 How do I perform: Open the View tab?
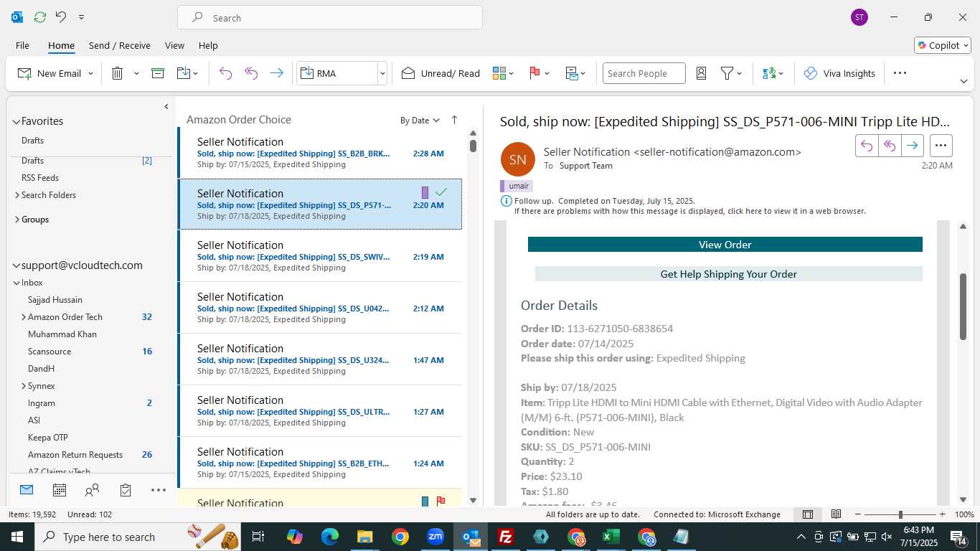(174, 45)
